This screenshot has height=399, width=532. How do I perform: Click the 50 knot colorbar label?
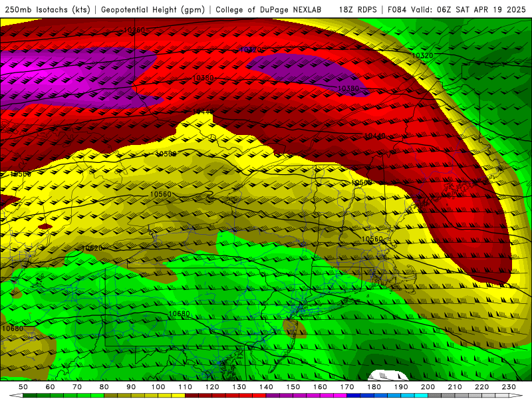[23, 387]
